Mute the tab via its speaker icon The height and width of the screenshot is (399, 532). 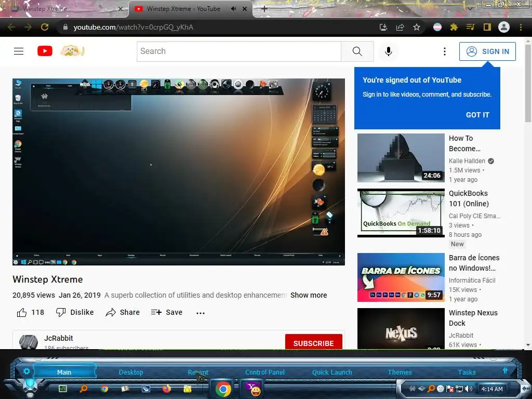(233, 9)
